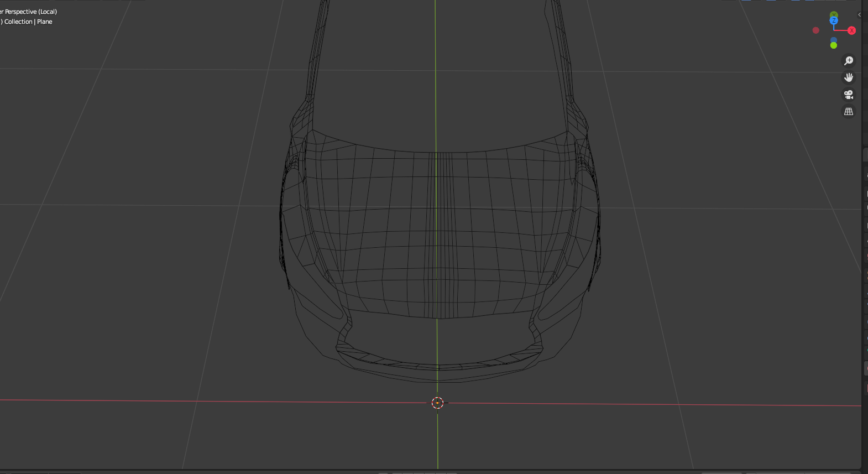This screenshot has width=868, height=474.
Task: Click the 'Collection | Plane' overlay text
Action: coord(28,22)
